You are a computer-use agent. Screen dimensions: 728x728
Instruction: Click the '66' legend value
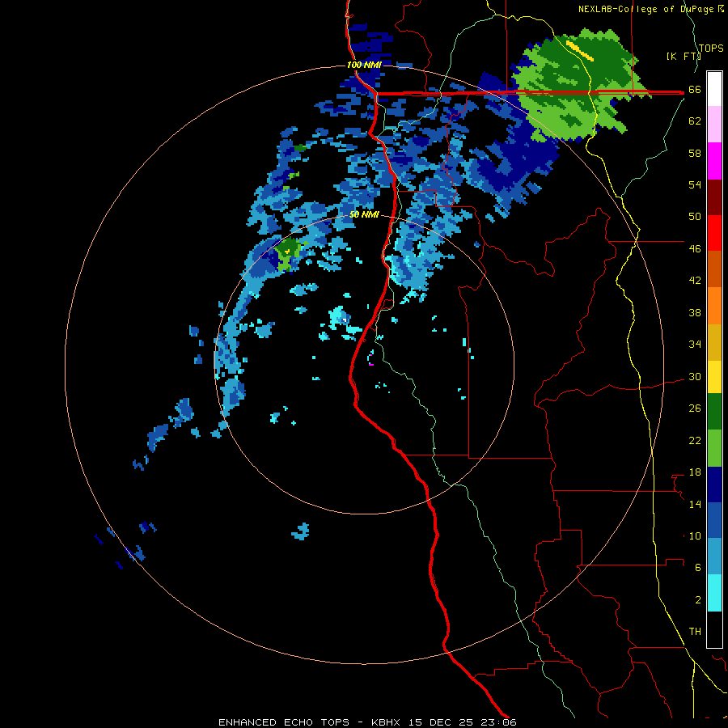[695, 90]
